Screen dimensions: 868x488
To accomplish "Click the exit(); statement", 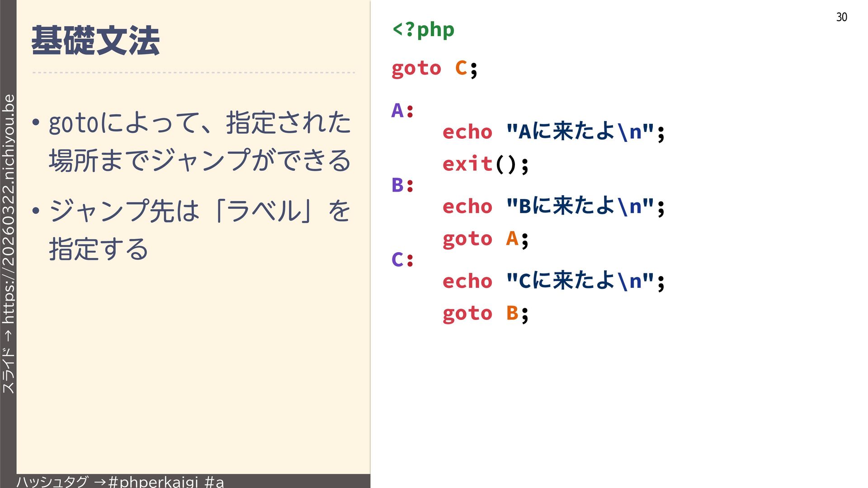I will click(x=485, y=164).
